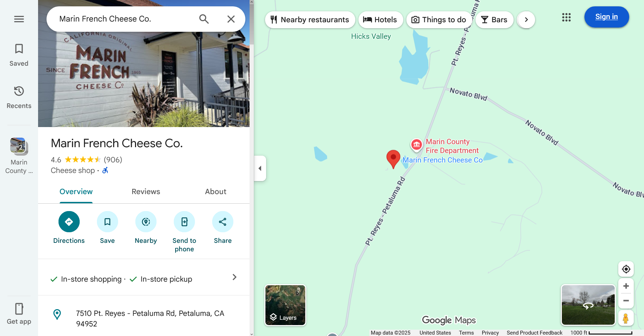The width and height of the screenshot is (644, 336).
Task: Open the About tab
Action: point(216,192)
